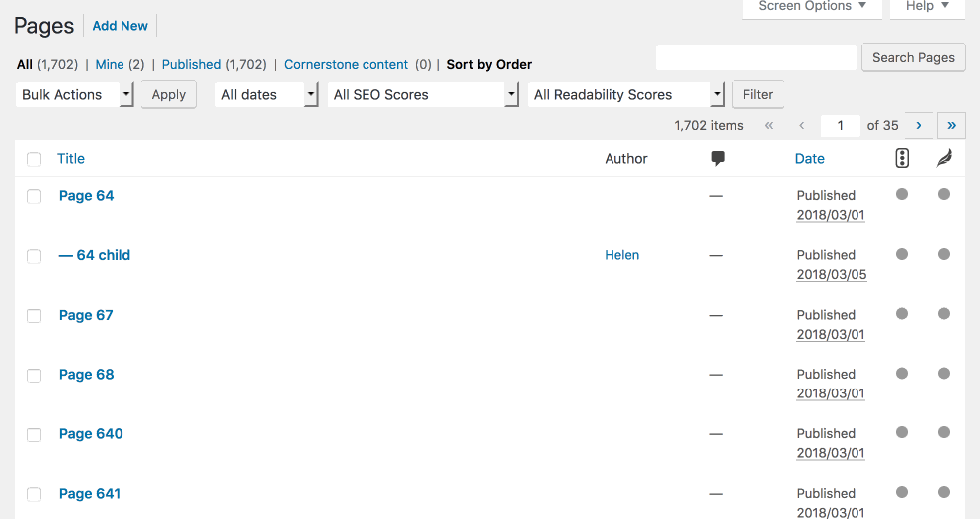Check the box for 64 child
Image resolution: width=980 pixels, height=519 pixels.
[34, 256]
